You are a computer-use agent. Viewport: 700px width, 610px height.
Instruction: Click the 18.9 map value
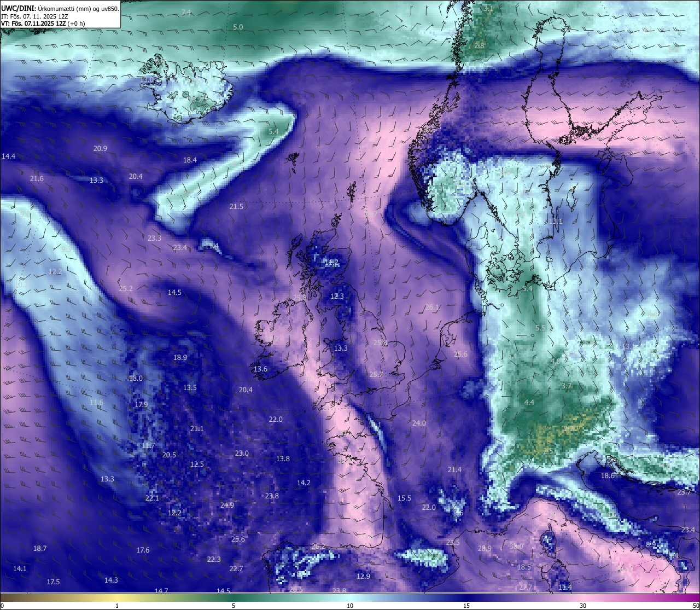pos(180,357)
